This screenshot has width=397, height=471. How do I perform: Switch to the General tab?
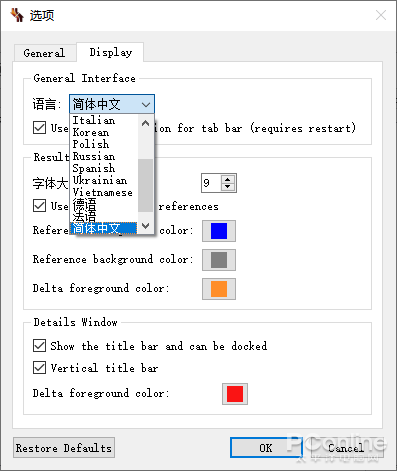[x=45, y=53]
